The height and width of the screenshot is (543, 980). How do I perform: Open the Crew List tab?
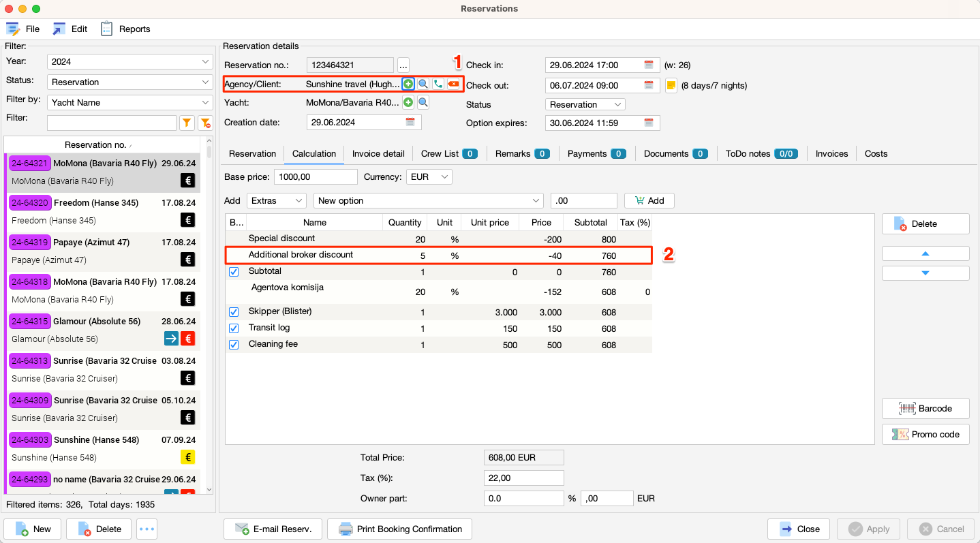[x=449, y=153]
